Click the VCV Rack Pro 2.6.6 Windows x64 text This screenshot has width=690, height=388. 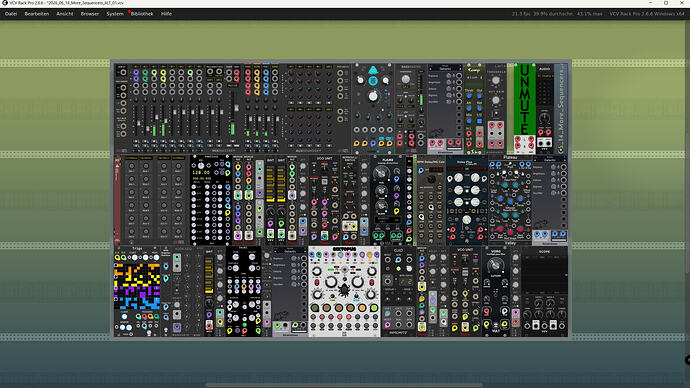click(x=647, y=14)
